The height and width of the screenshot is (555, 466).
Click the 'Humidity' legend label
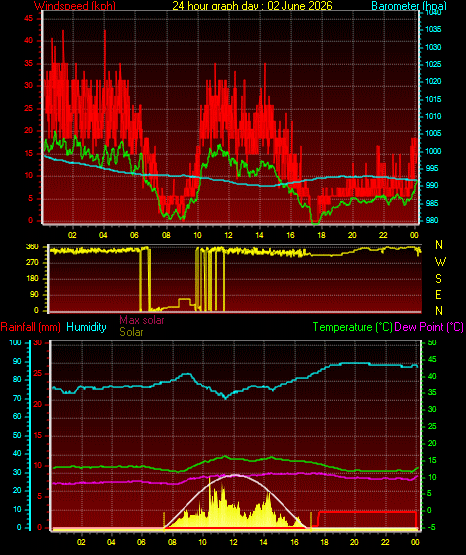click(86, 327)
